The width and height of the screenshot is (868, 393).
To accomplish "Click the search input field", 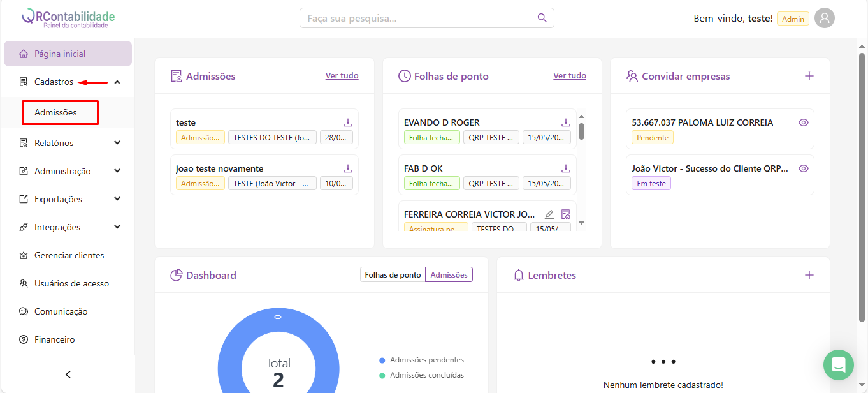I will tap(417, 18).
